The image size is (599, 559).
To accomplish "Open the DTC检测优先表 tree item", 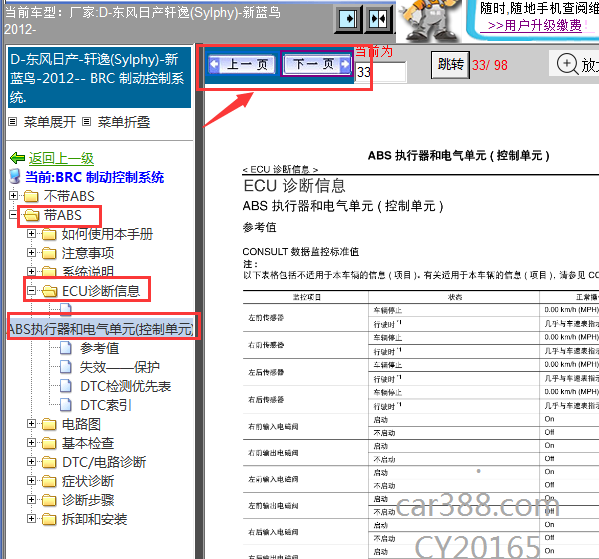I will (x=126, y=386).
